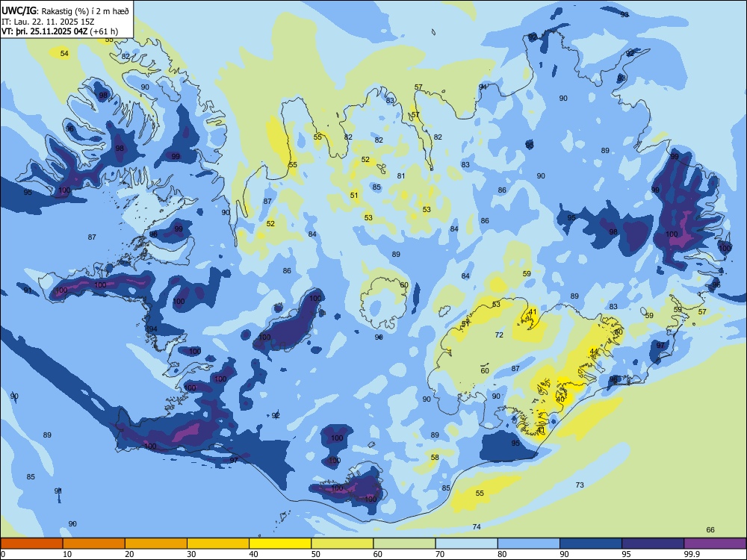Click the pale blue 70–80 legend swatch

click(x=466, y=544)
